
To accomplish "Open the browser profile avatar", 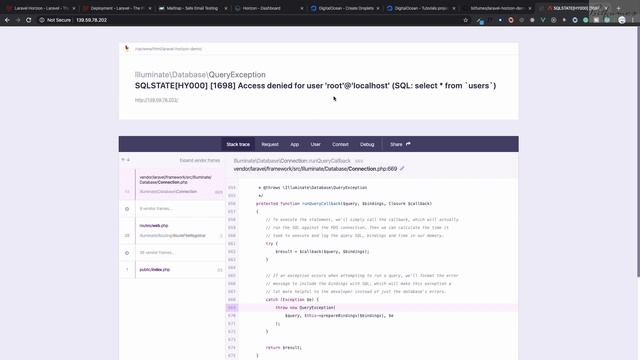I will click(x=622, y=20).
